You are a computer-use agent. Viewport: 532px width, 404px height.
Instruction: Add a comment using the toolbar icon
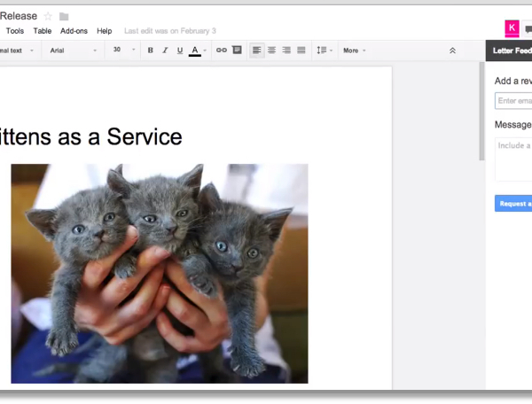pos(237,50)
